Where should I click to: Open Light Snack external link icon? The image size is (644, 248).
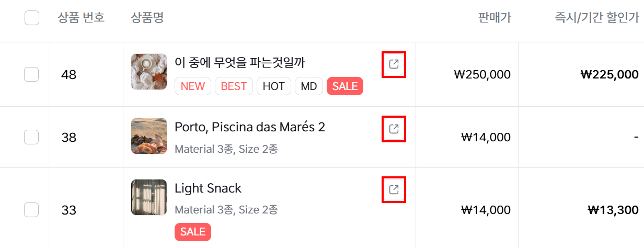394,189
